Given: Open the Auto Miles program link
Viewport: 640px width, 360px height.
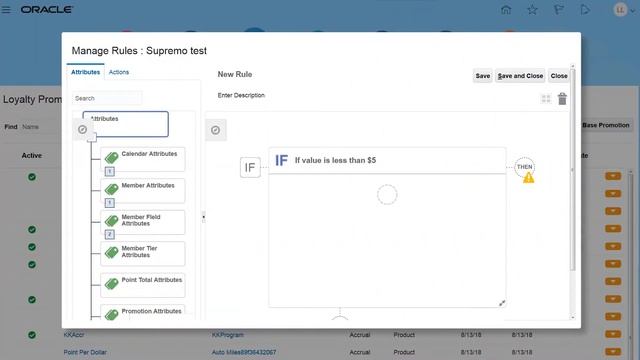Looking at the screenshot, I should [x=244, y=352].
